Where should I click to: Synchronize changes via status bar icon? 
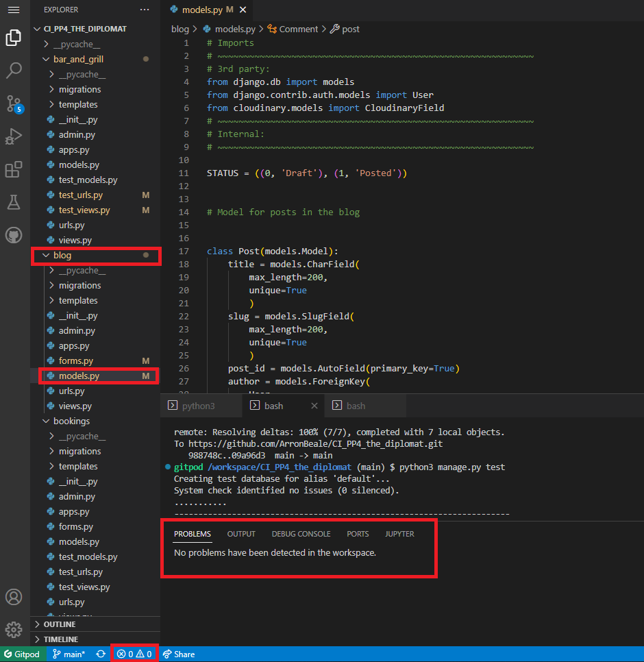tap(101, 654)
